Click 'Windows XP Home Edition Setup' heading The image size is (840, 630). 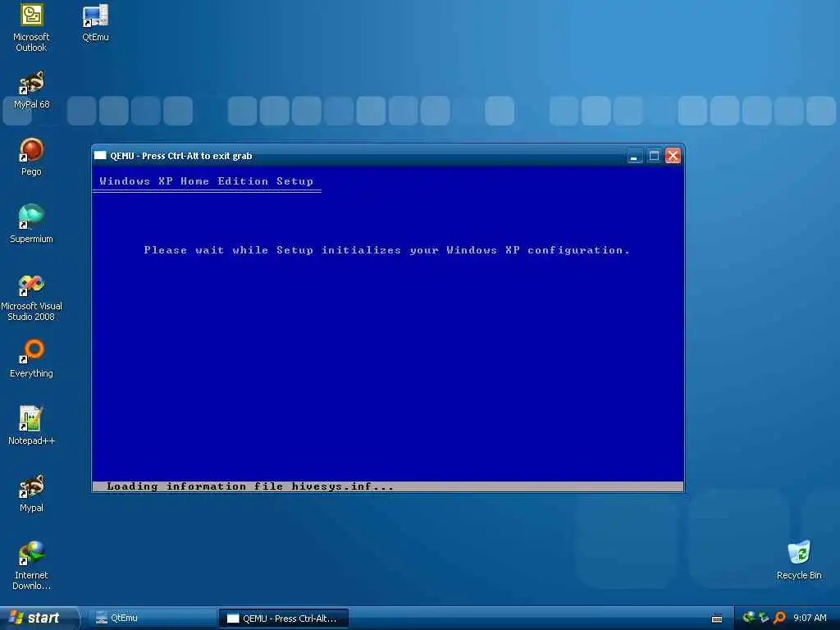tap(206, 181)
